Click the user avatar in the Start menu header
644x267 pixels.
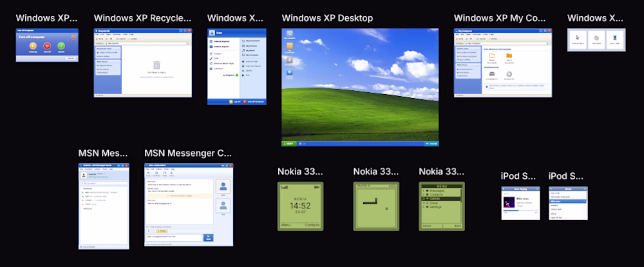(x=212, y=32)
